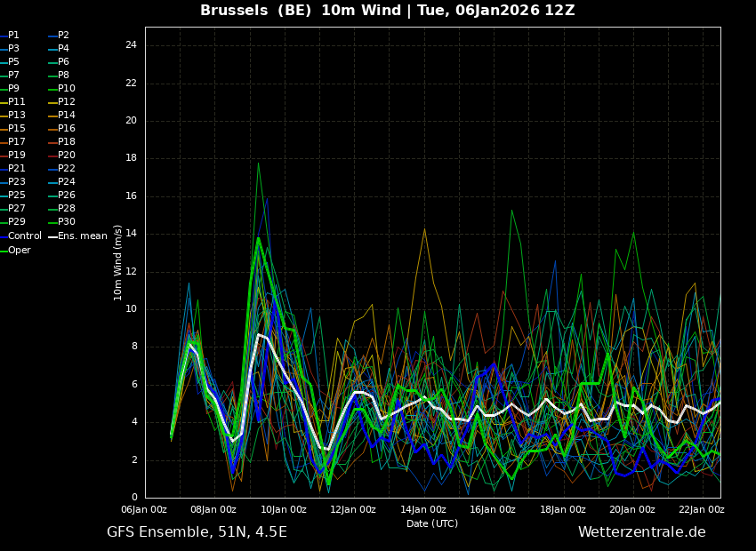Click y-axis value 12
Viewport: 756px width, 551px height.
[x=131, y=272]
